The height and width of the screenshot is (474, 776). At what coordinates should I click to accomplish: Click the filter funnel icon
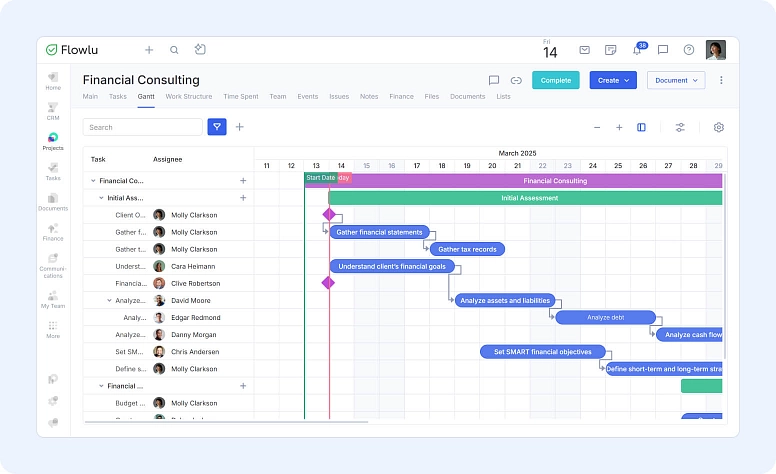[x=217, y=127]
